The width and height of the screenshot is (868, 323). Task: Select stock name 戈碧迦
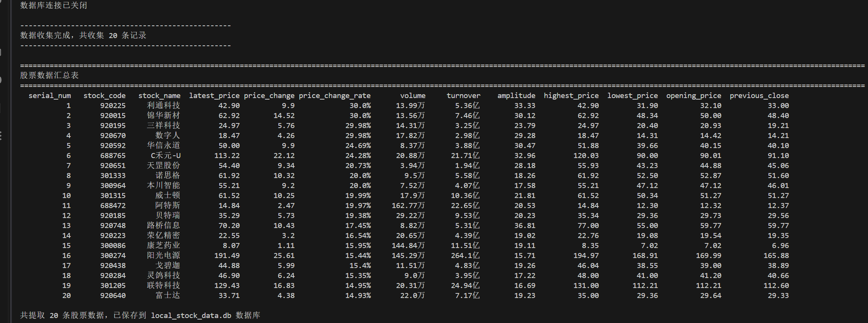coord(167,265)
